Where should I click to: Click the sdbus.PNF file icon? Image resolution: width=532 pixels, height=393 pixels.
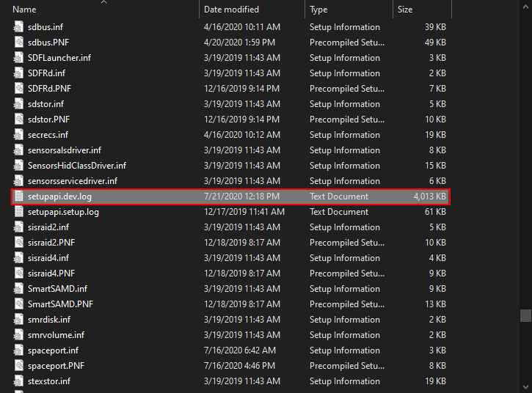18,43
